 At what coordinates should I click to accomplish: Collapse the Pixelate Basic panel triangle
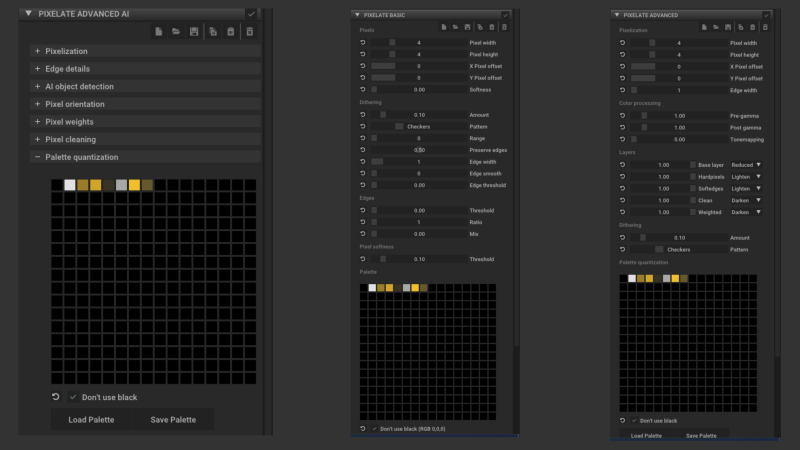[357, 15]
